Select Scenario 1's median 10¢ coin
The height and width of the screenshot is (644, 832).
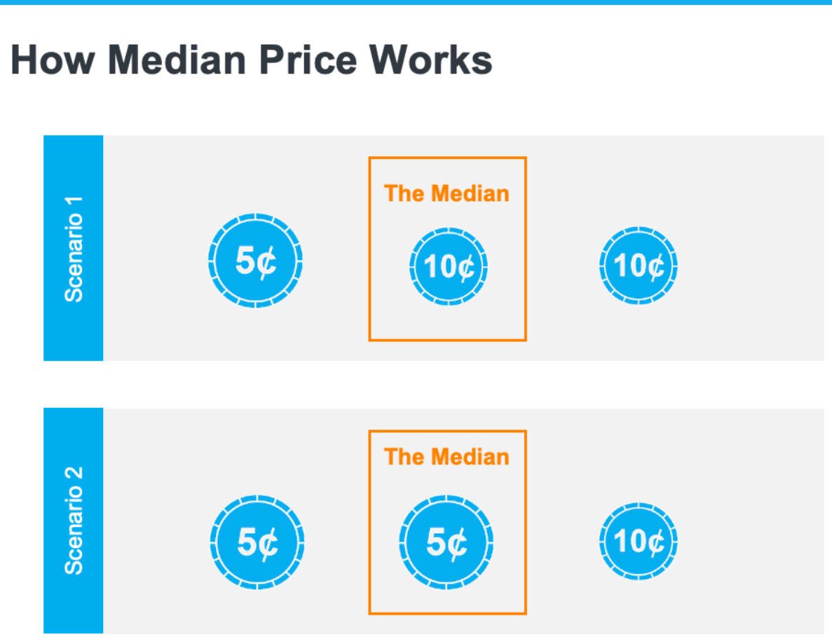[x=448, y=266]
